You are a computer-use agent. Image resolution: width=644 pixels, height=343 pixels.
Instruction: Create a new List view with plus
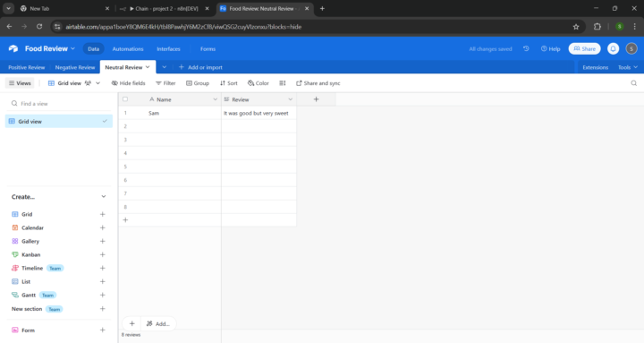click(103, 282)
